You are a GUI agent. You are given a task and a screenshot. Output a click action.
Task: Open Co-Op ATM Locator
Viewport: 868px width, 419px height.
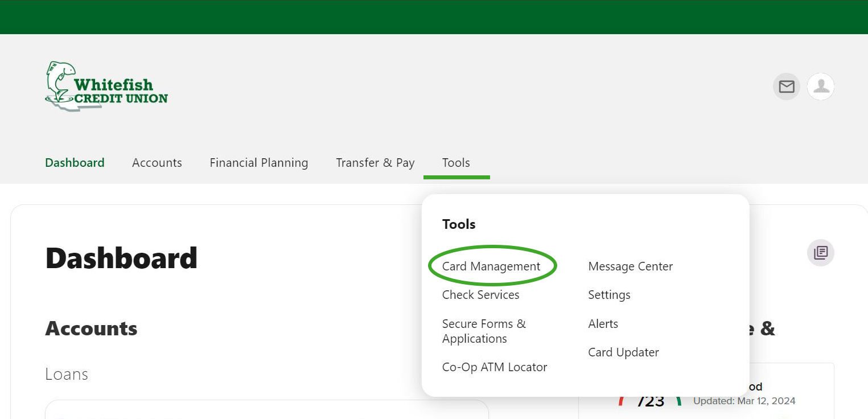pyautogui.click(x=495, y=367)
